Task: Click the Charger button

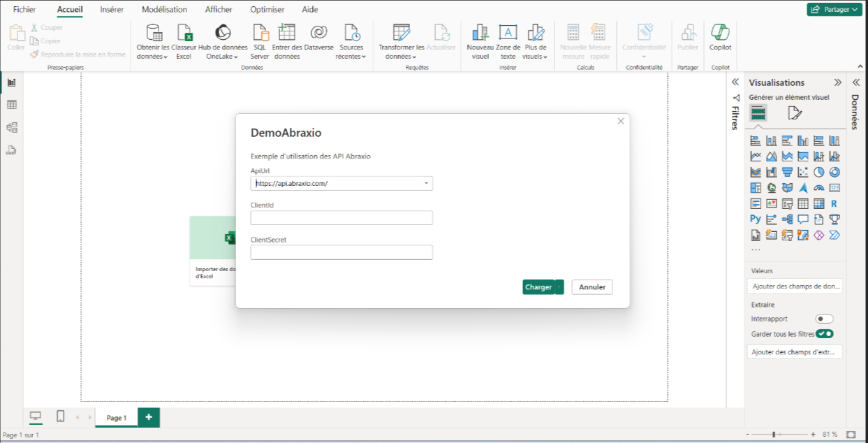Action: pos(538,287)
